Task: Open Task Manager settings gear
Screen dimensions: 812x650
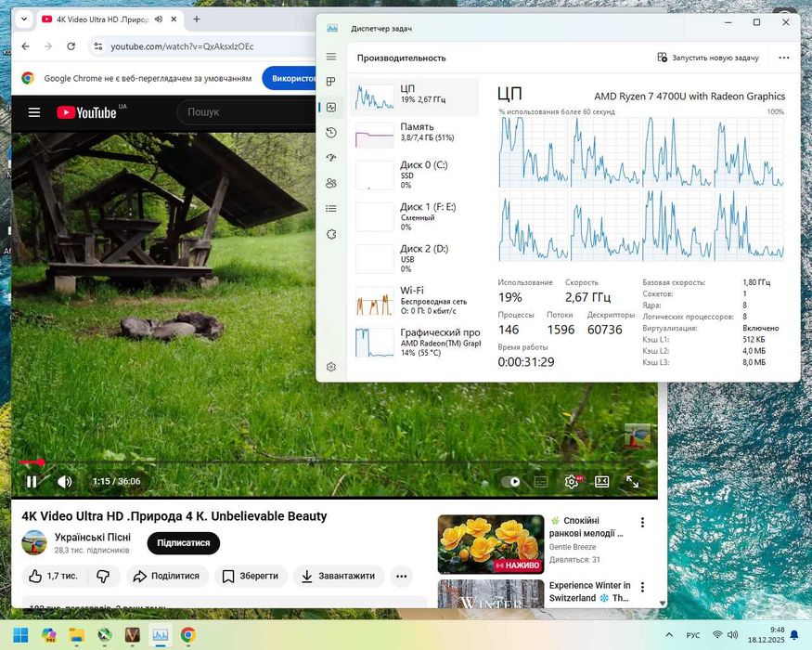Action: (x=331, y=367)
